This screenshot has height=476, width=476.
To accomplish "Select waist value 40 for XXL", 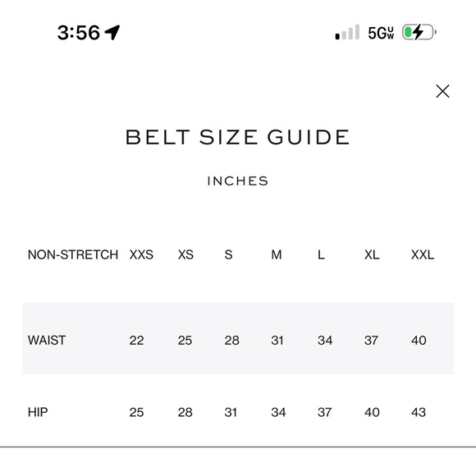I will 419,340.
